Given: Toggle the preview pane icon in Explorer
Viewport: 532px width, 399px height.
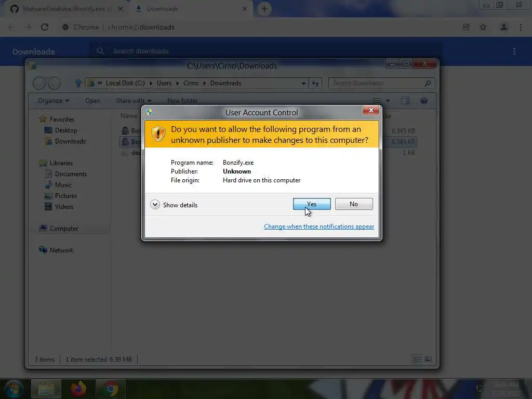Looking at the screenshot, I should [x=405, y=100].
